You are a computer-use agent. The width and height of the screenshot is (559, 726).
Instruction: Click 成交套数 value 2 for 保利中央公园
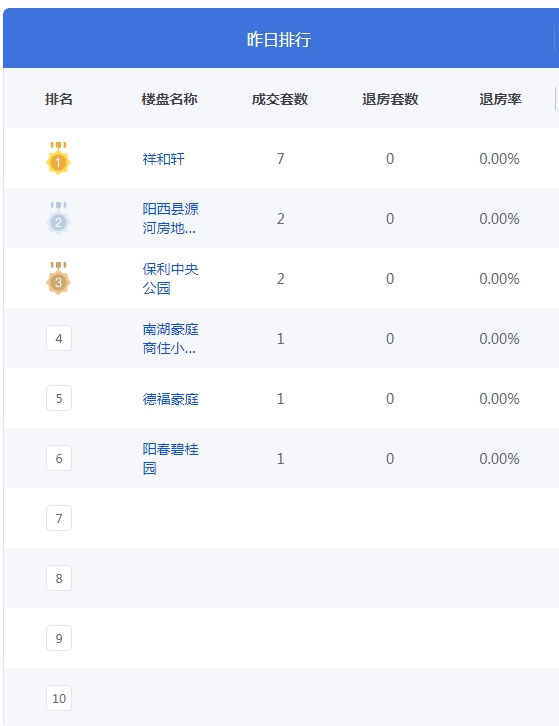281,279
